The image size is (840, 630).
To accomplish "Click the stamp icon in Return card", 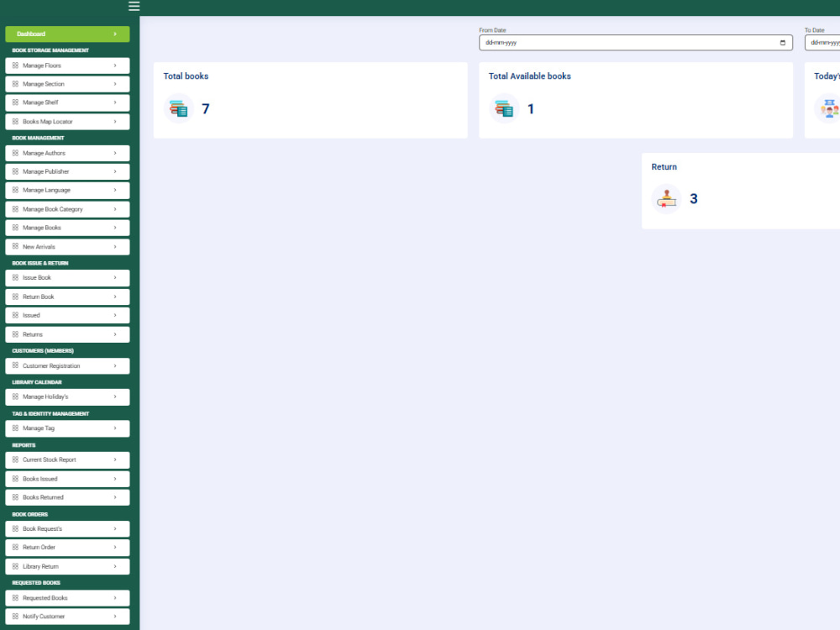I will (666, 199).
